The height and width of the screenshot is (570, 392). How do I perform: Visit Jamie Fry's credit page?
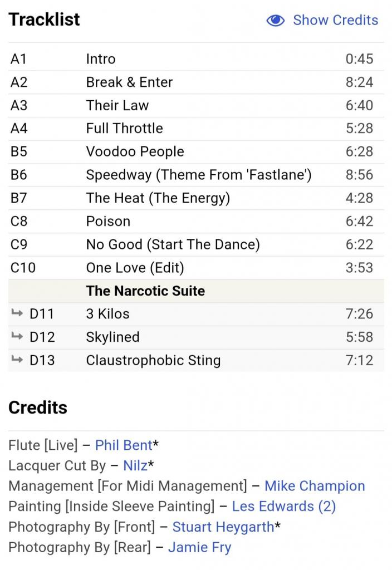pos(199,547)
